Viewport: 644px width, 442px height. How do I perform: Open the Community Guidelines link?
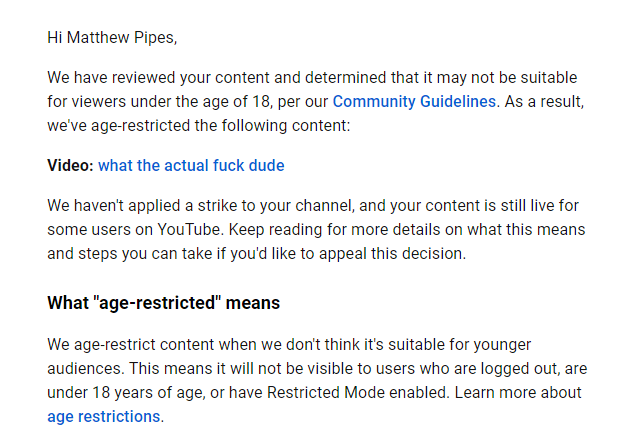(x=414, y=101)
